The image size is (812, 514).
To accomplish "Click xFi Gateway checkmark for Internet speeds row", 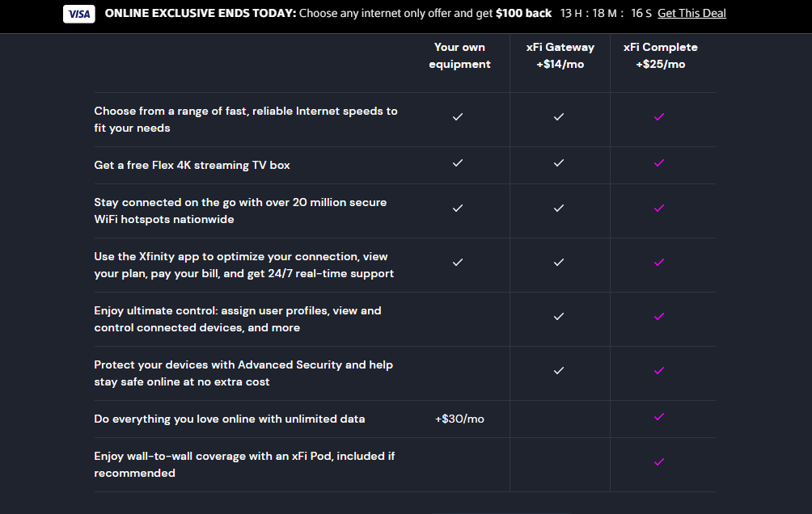I will click(x=559, y=117).
